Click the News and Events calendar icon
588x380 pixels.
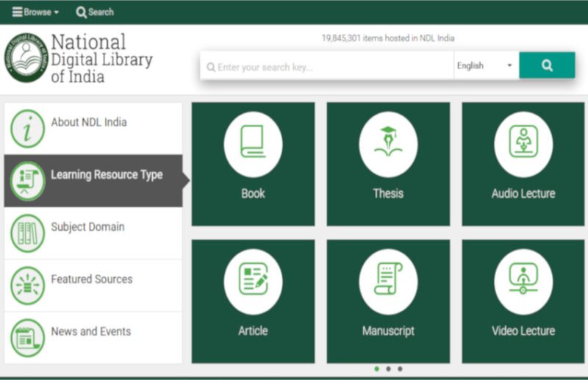28,338
